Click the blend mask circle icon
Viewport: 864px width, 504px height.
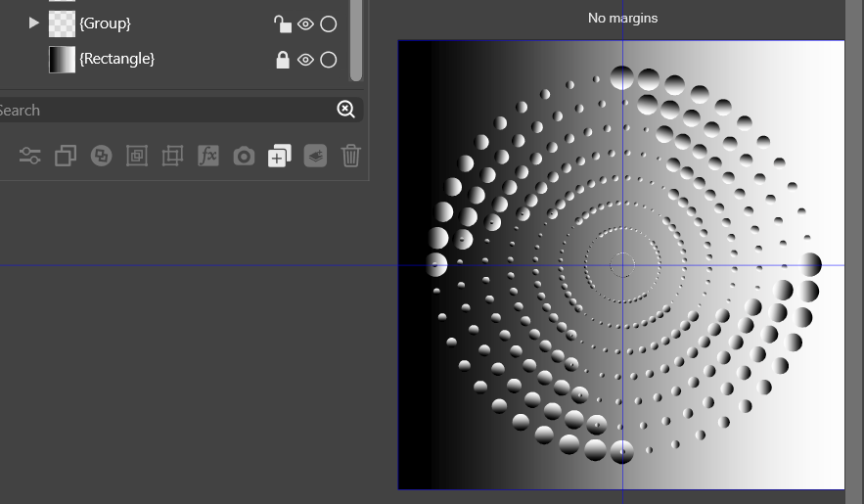tap(101, 156)
